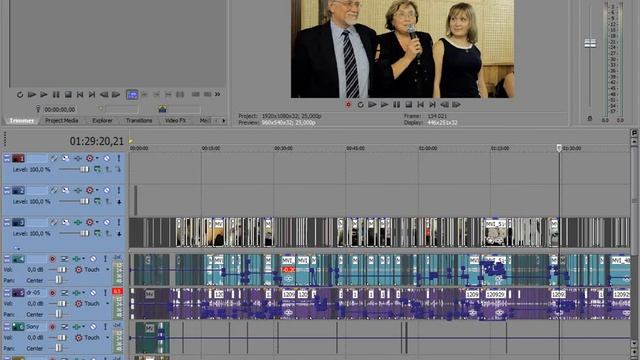Mute video track 1
Screen dimensions: 640x360
point(107,158)
